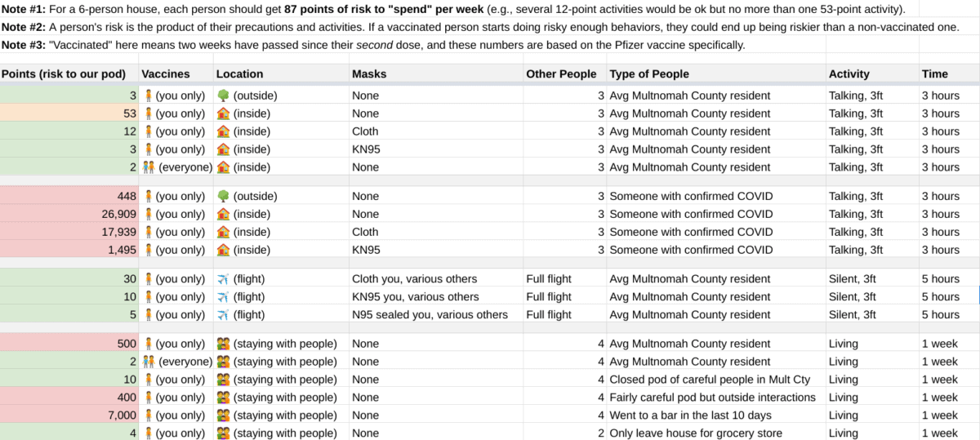Click the Note #2 text row
Screen dimensions: 980x440
pyautogui.click(x=480, y=27)
